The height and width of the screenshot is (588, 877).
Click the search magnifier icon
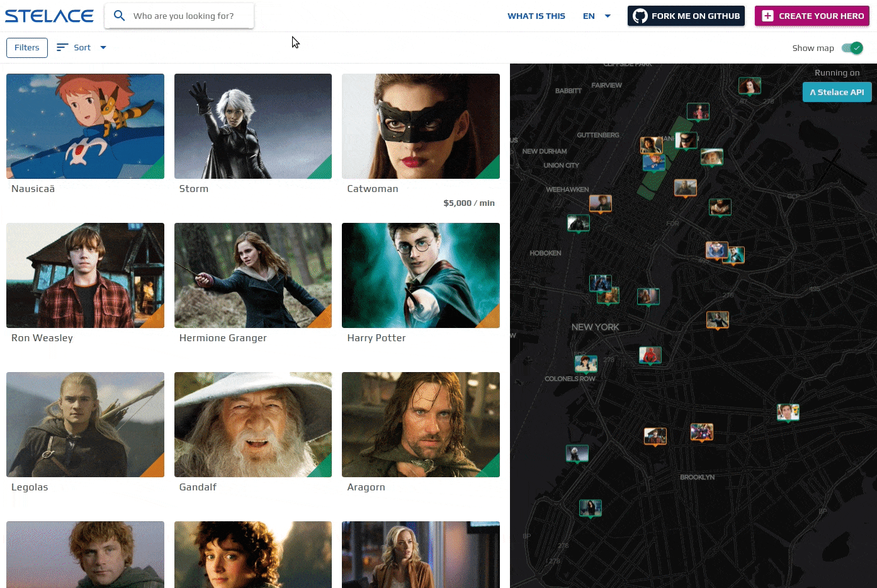click(x=119, y=16)
